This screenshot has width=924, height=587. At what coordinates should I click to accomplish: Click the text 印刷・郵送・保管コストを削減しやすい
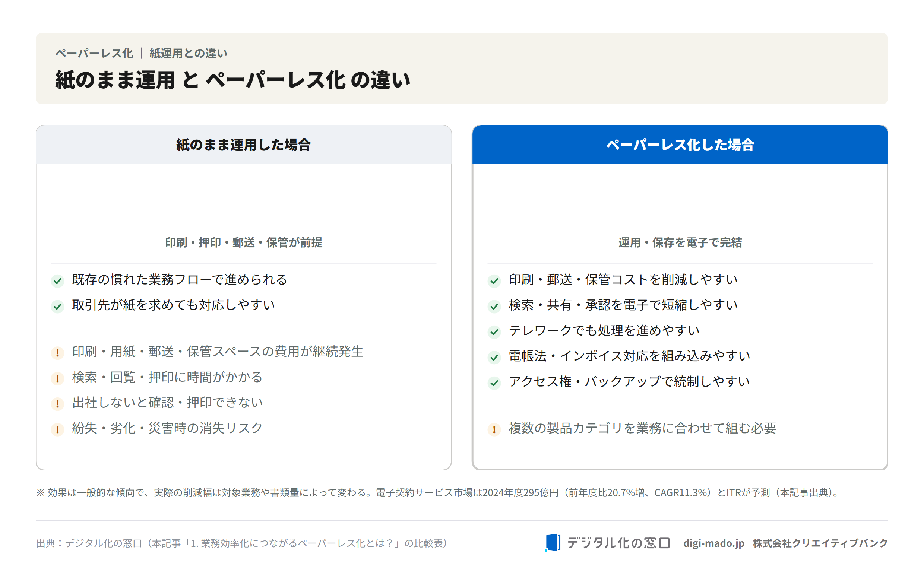click(623, 280)
